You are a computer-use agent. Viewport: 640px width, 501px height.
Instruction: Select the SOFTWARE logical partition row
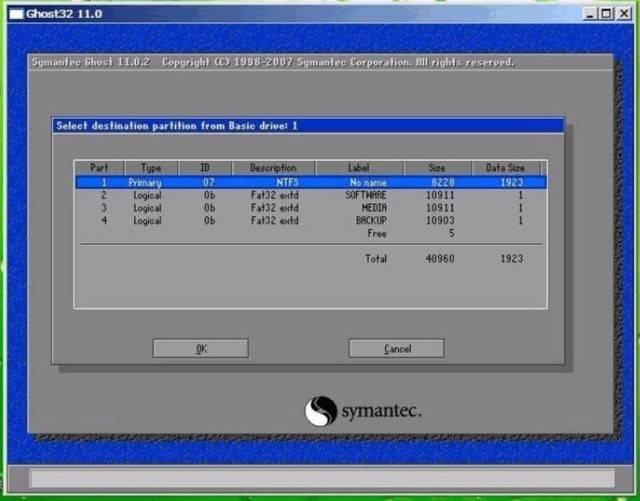(310, 195)
